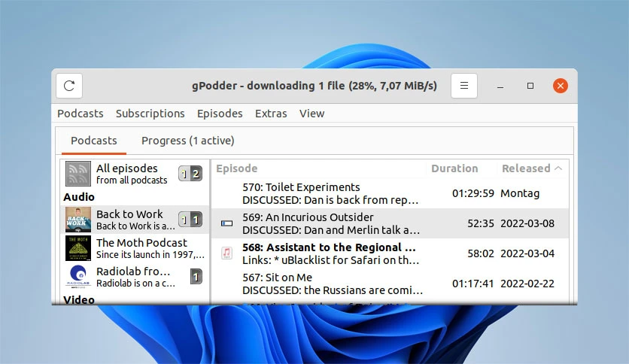Open the View menu
The image size is (629, 364).
pyautogui.click(x=311, y=114)
